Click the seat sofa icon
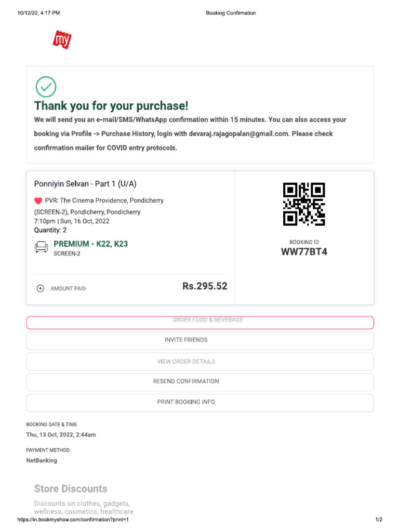The image size is (399, 532). [41, 247]
